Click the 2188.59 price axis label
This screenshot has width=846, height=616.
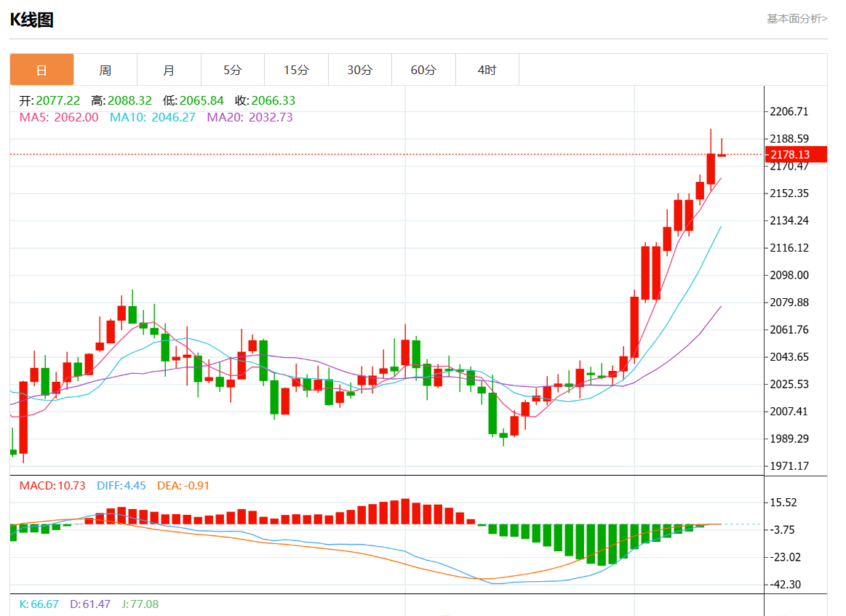(789, 139)
